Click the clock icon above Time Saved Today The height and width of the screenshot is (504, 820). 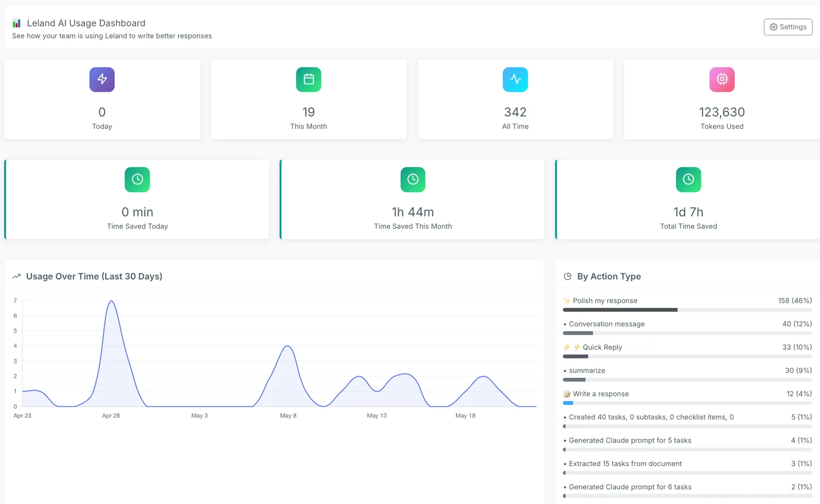coord(137,179)
